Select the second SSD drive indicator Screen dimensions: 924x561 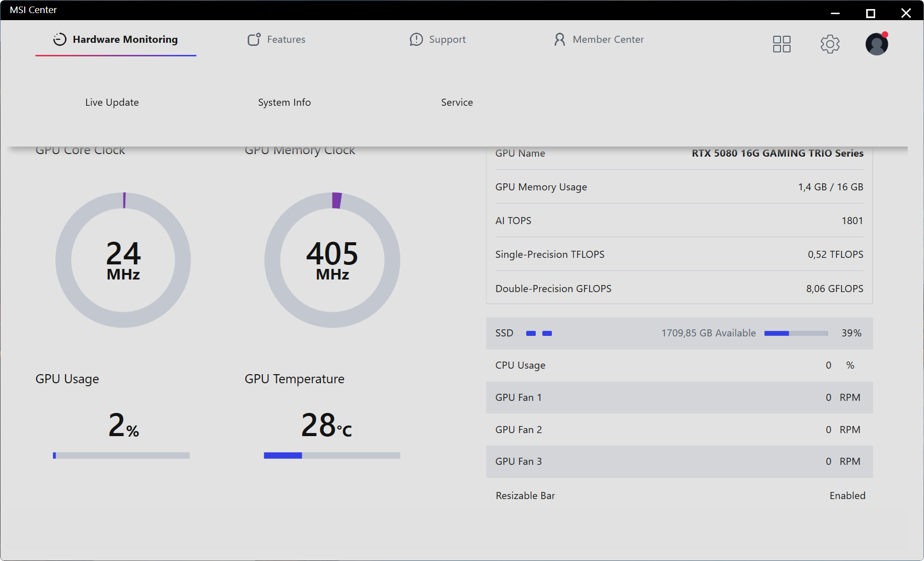click(x=547, y=333)
